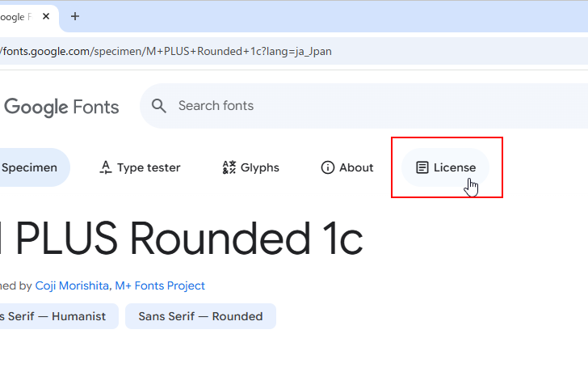The height and width of the screenshot is (372, 588).
Task: Open the Glyphs tab label
Action: point(260,167)
